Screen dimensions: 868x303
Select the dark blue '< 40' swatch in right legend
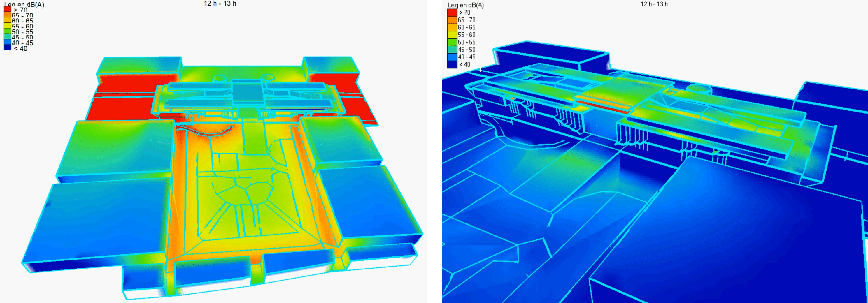tap(452, 64)
